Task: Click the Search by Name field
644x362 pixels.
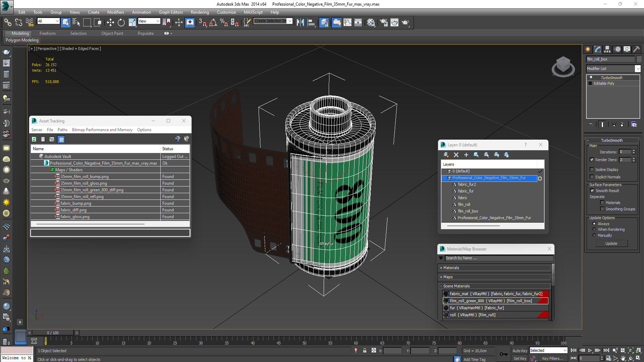Action: pyautogui.click(x=499, y=258)
